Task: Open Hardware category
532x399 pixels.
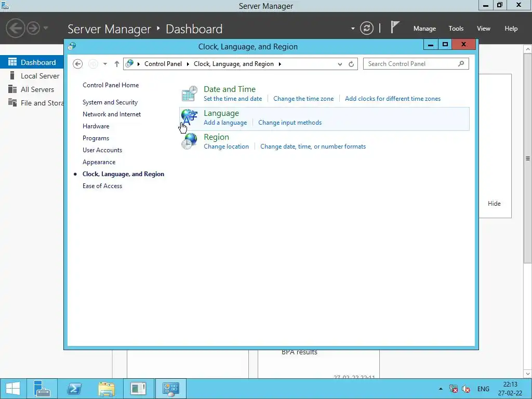Action: 96,126
